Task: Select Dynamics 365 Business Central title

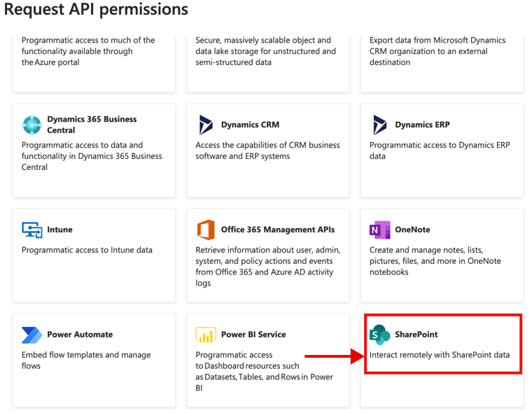Action: pos(92,125)
